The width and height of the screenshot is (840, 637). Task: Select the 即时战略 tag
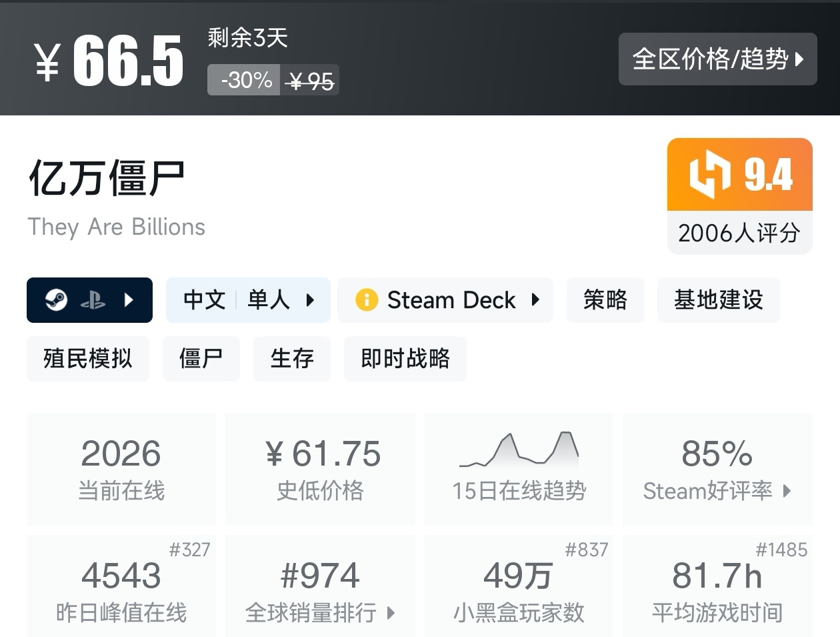point(405,359)
